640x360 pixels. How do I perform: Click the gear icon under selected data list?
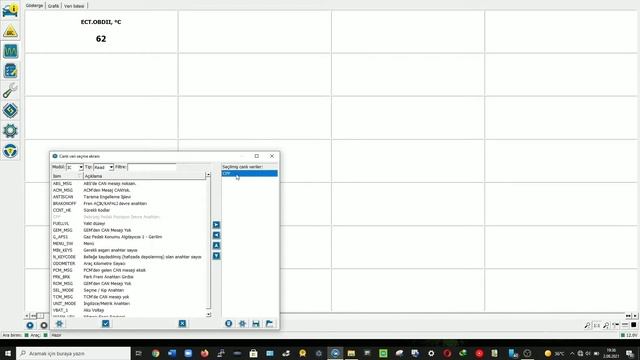(x=242, y=324)
